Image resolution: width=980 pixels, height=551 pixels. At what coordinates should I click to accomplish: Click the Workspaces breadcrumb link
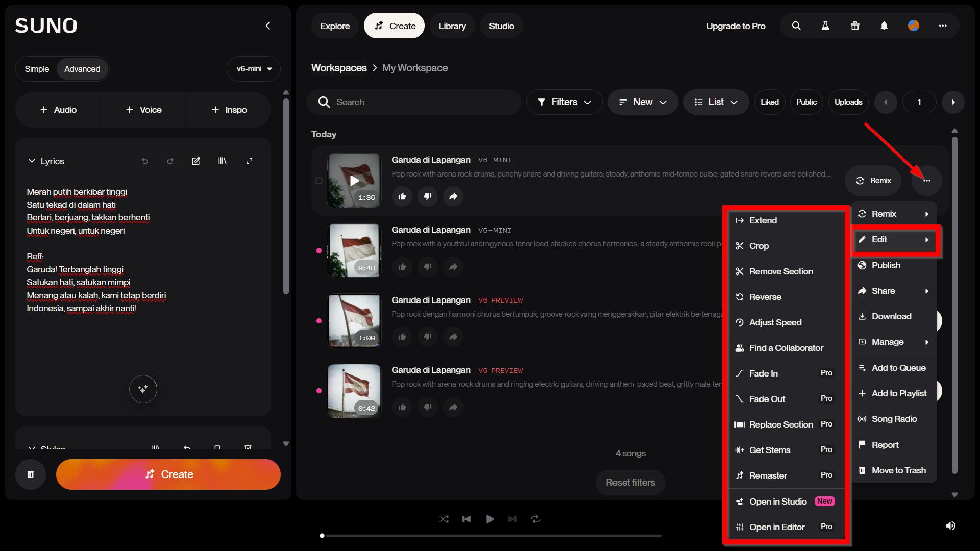(339, 68)
